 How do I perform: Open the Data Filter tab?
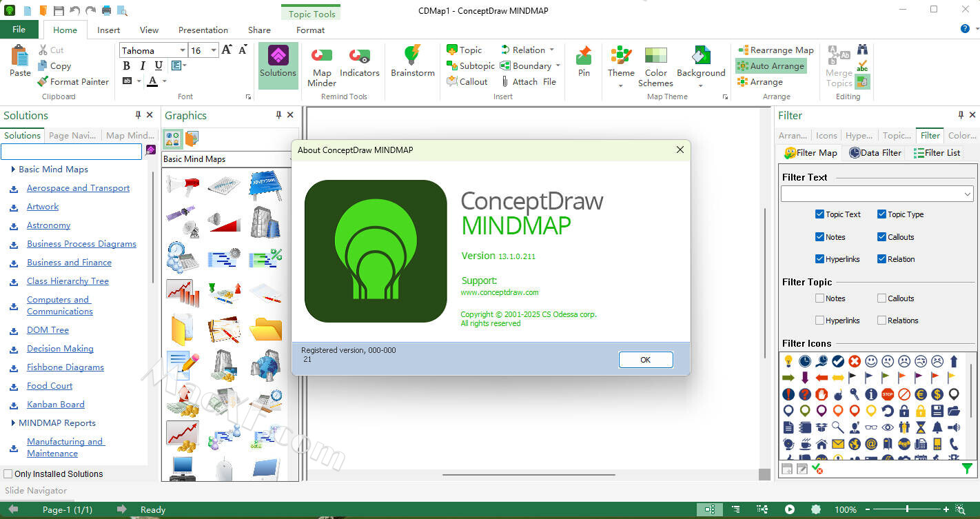875,153
